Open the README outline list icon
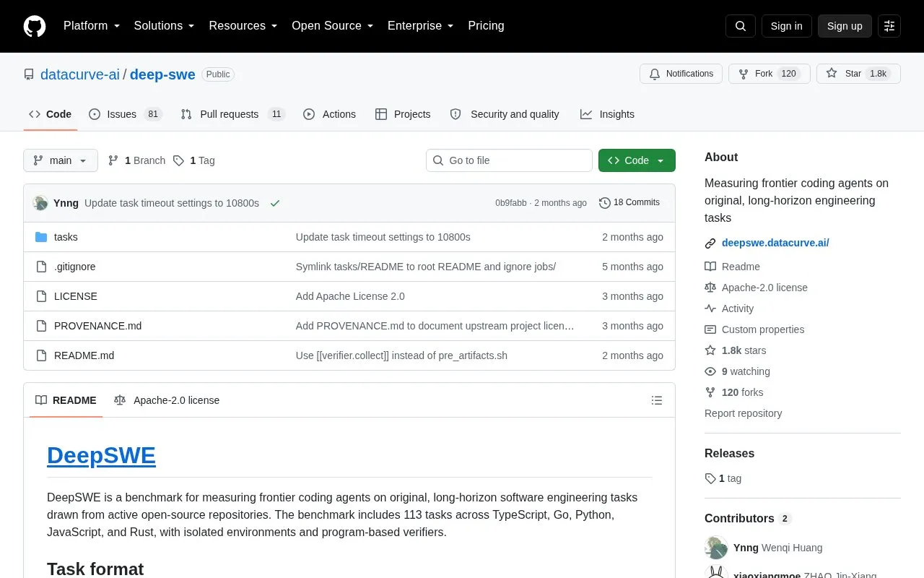Viewport: 924px width, 578px height. pos(657,400)
